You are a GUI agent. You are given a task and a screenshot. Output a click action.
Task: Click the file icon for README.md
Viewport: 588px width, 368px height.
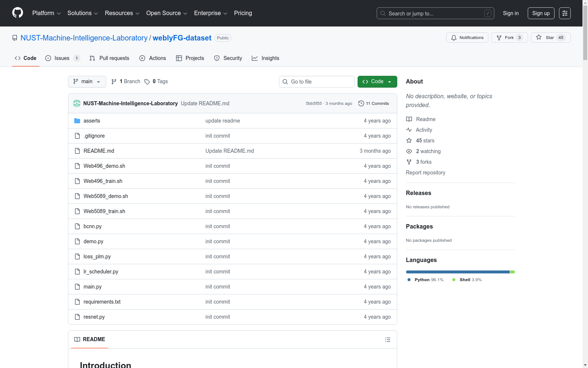(77, 151)
